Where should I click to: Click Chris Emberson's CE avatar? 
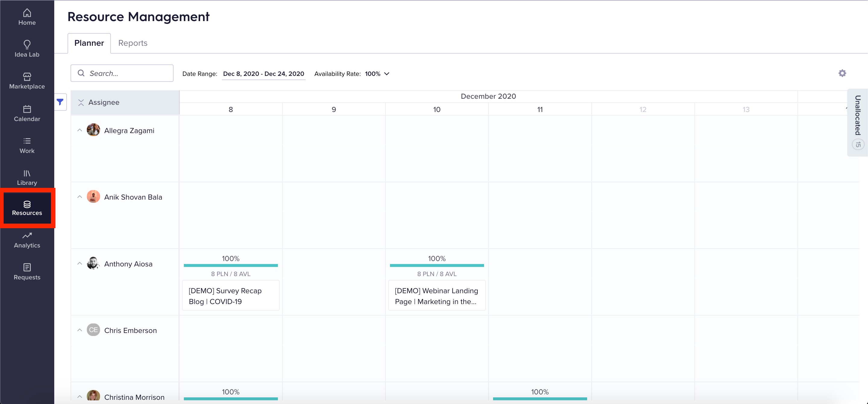[x=93, y=330]
